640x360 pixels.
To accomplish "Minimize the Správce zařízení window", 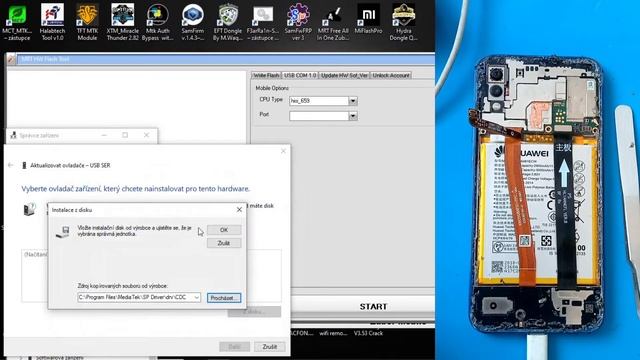I will pos(104,135).
